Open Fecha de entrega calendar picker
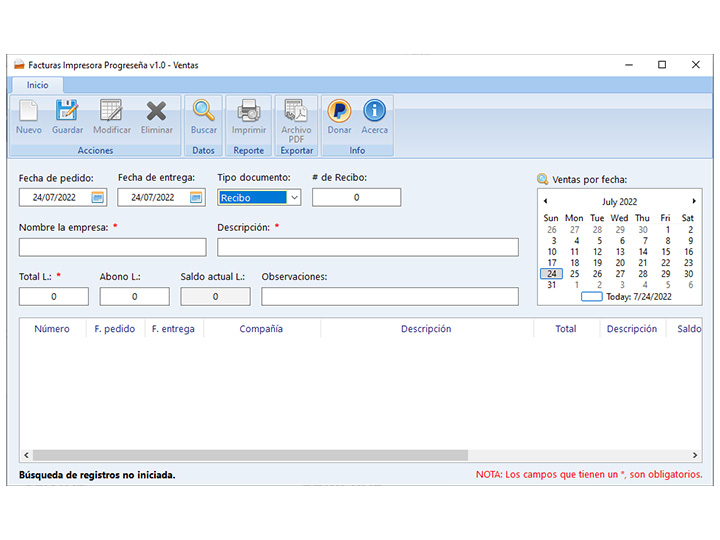 (x=197, y=198)
